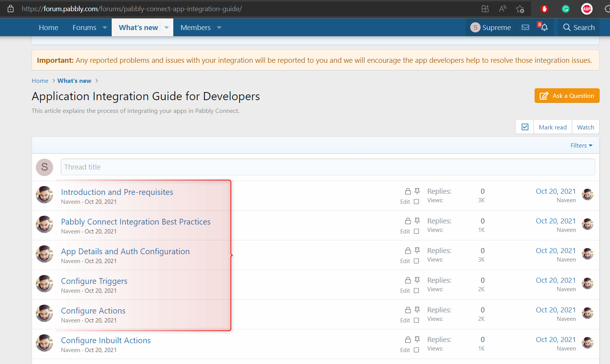Click the Home breadcrumb link
The image size is (610, 364).
pos(40,81)
